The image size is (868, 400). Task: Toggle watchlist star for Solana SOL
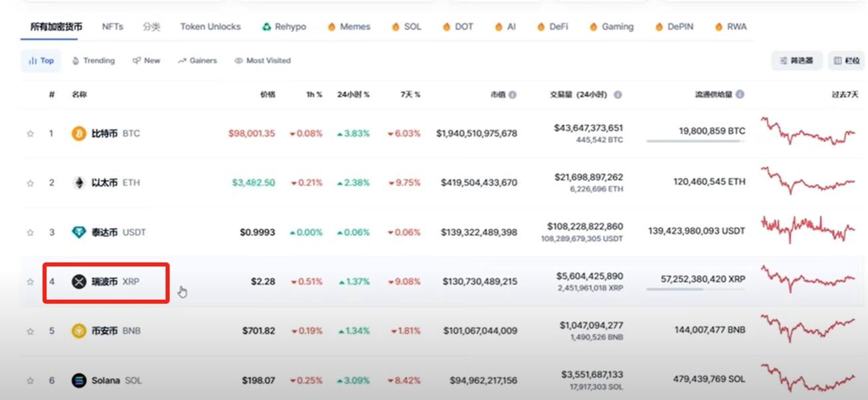pyautogui.click(x=30, y=381)
